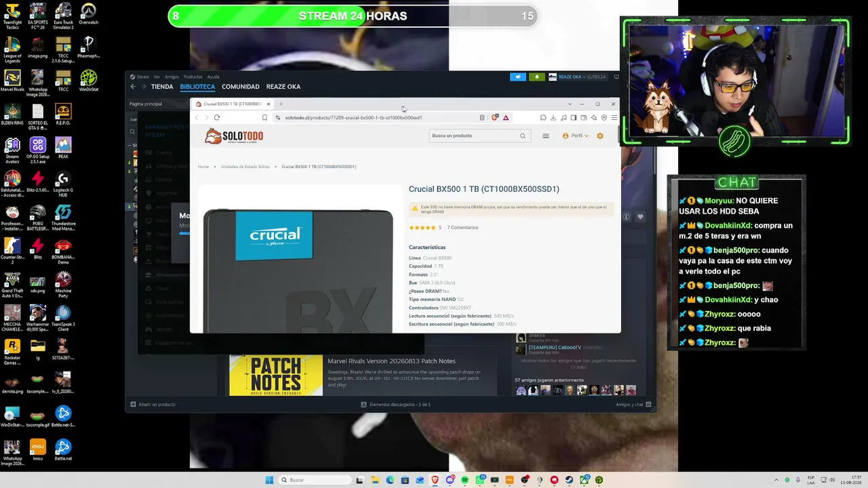Image resolution: width=868 pixels, height=488 pixels.
Task: Open the Ayuda menu in Steam
Action: click(213, 77)
